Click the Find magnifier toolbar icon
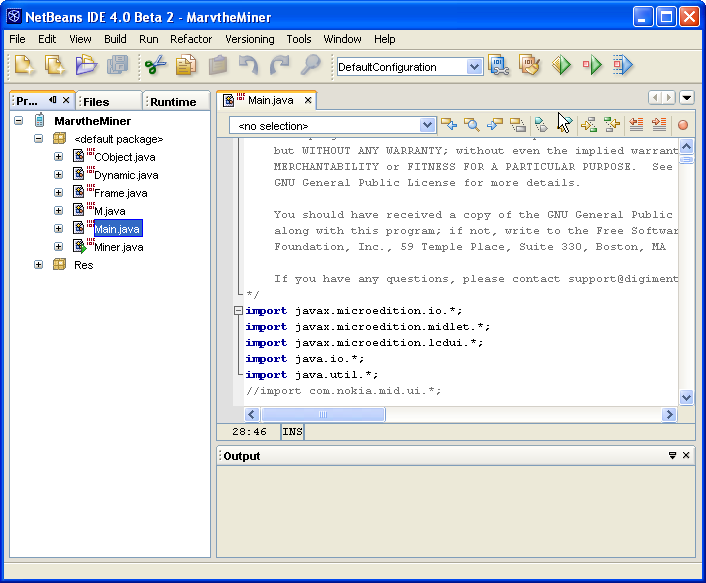The width and height of the screenshot is (706, 583). [x=311, y=66]
